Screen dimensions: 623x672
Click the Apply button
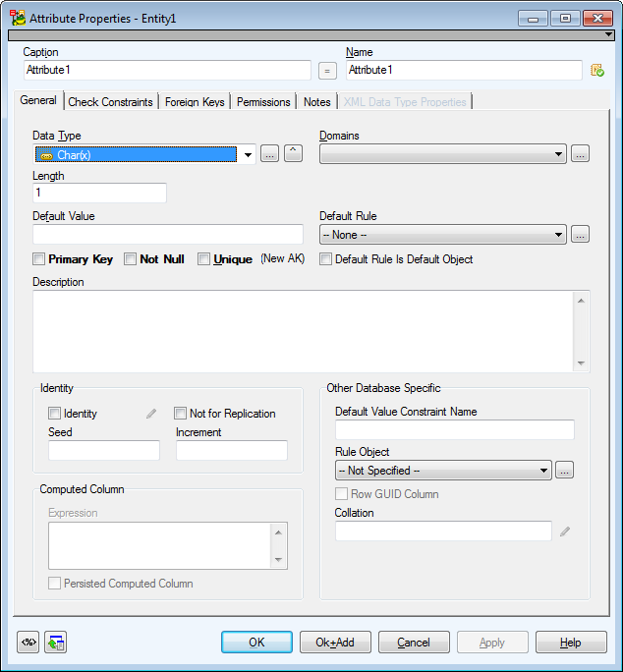(492, 642)
